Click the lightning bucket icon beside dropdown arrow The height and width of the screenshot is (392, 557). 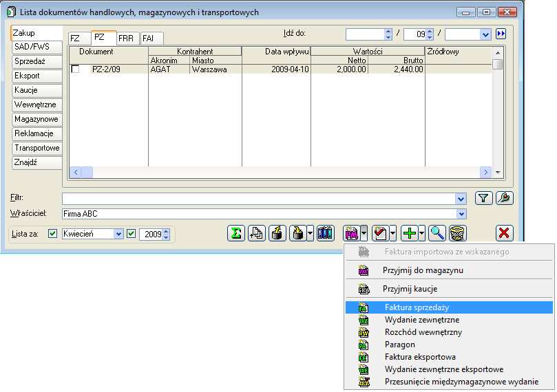(x=297, y=233)
